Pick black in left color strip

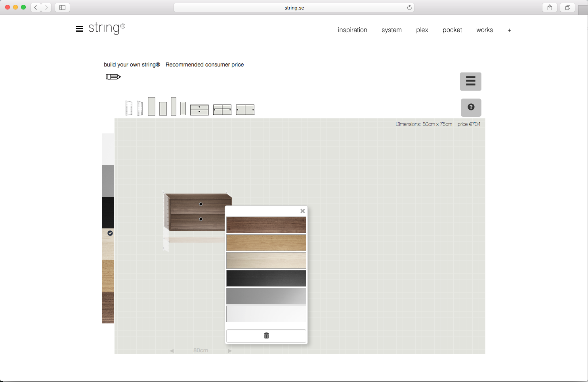coord(108,213)
